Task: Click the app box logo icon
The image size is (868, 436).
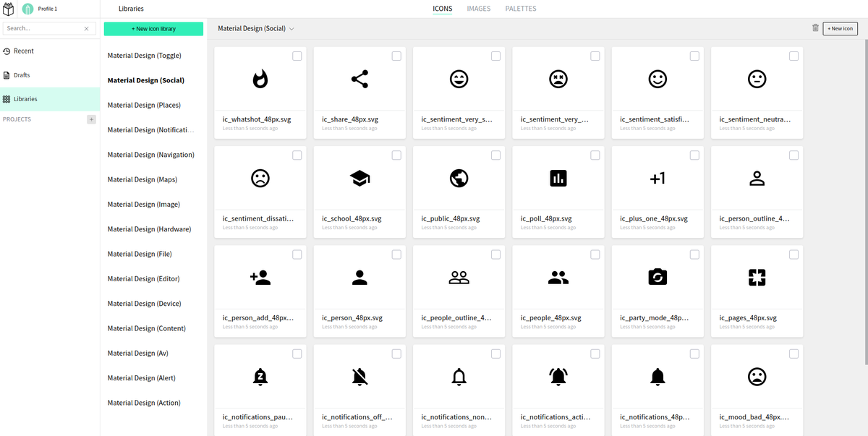Action: [9, 9]
